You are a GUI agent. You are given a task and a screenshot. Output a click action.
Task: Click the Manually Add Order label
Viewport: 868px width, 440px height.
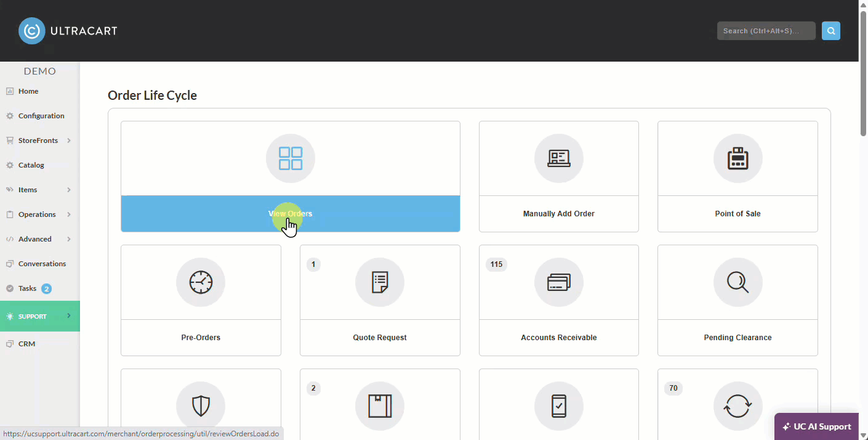559,214
